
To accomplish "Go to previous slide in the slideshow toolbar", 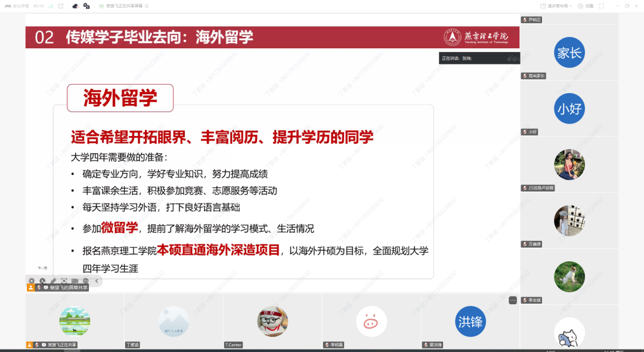I will (32, 281).
